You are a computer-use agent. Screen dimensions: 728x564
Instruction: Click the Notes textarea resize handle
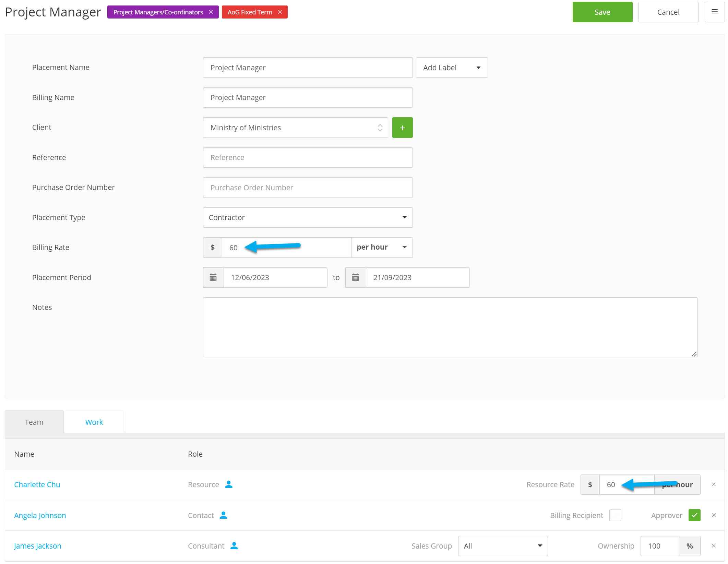[x=694, y=354]
